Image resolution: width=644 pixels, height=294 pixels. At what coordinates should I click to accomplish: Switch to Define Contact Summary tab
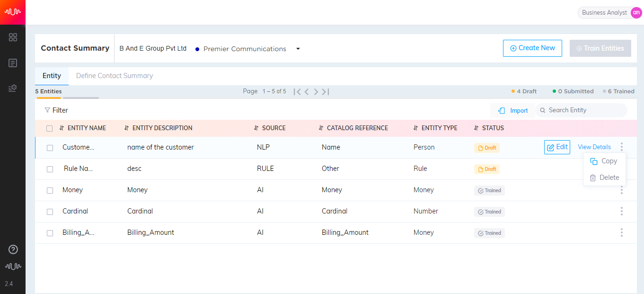click(x=115, y=76)
